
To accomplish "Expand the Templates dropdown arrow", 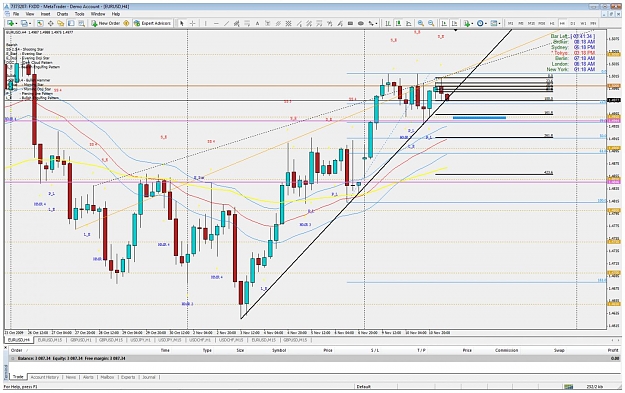I will [x=499, y=24].
